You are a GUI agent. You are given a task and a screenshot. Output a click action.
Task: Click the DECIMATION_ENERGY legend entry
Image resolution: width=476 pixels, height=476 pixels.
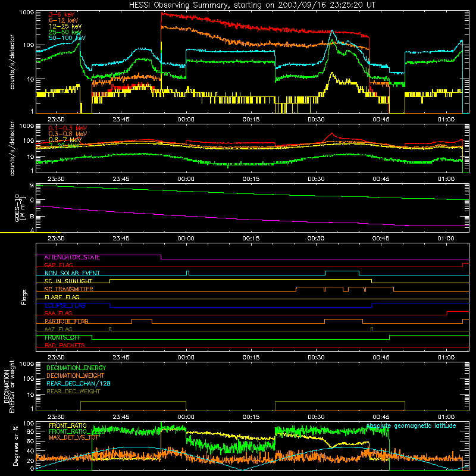(x=76, y=368)
